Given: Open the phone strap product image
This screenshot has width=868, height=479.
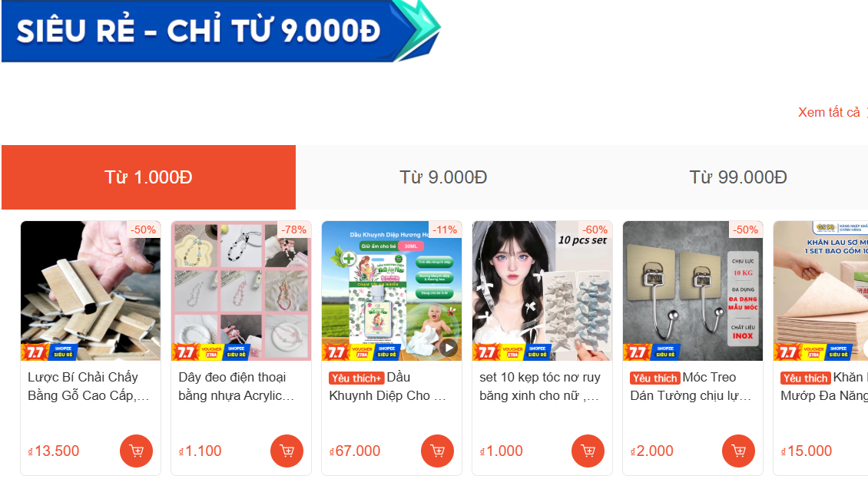Looking at the screenshot, I should [x=241, y=291].
